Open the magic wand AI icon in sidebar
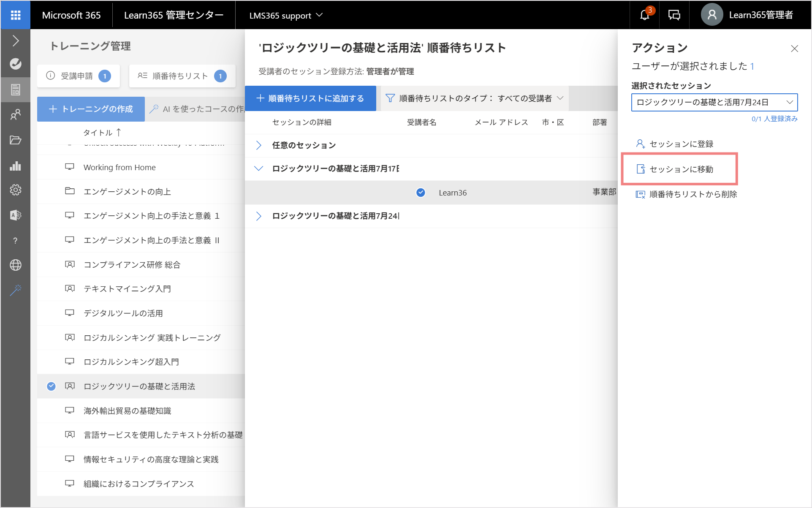The width and height of the screenshot is (812, 508). point(16,290)
